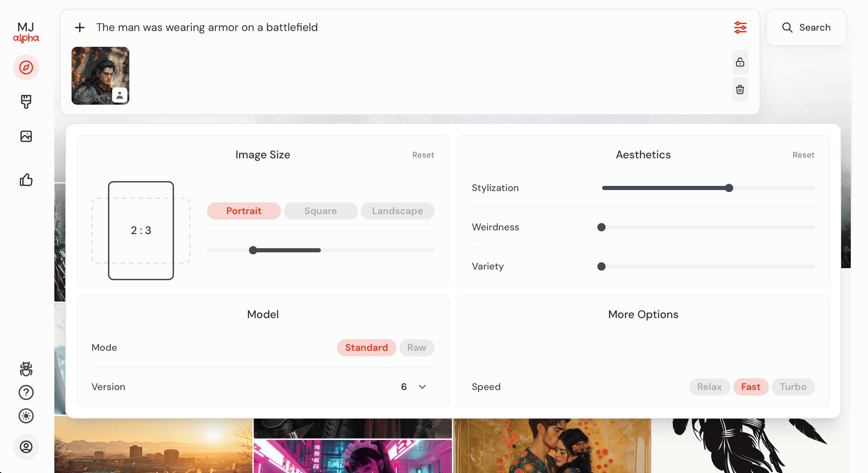The width and height of the screenshot is (868, 473).
Task: Click plus icon to add image
Action: point(80,28)
